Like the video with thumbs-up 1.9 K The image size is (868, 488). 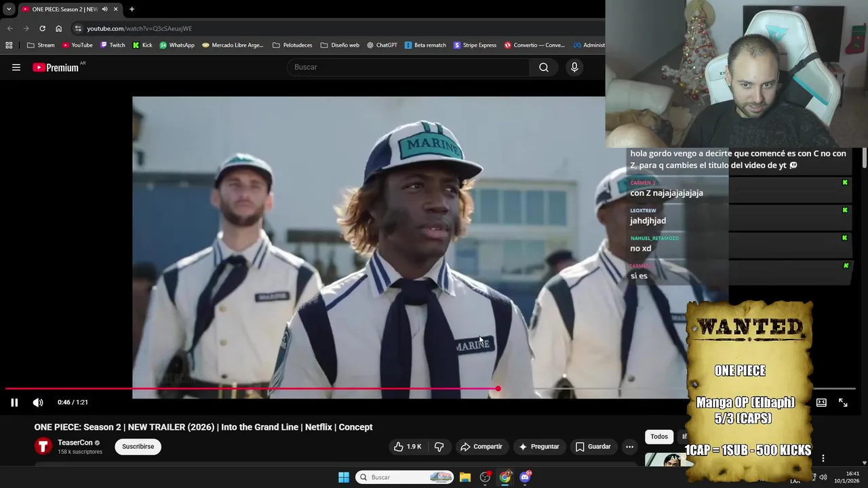408,447
